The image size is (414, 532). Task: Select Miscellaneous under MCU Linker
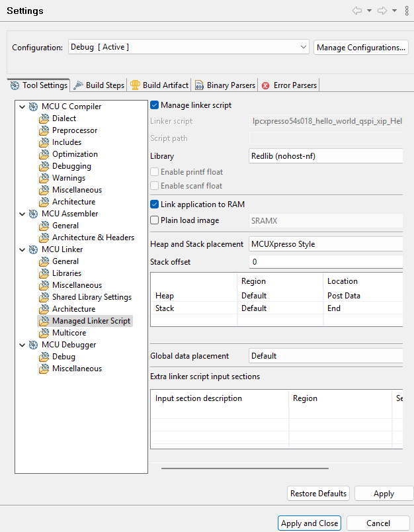coord(77,285)
